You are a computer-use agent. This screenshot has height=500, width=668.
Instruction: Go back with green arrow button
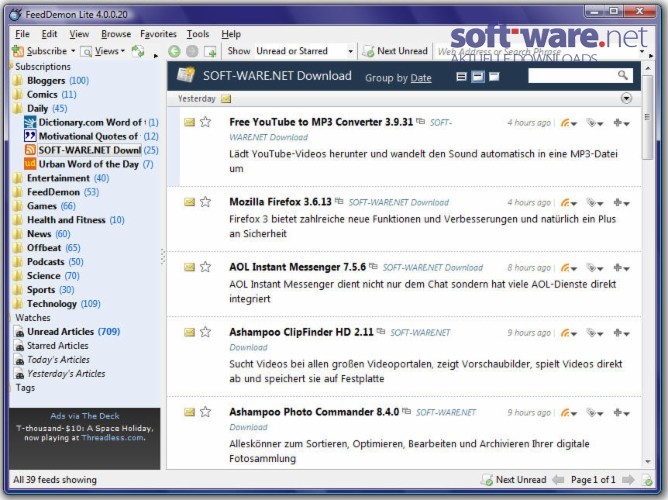click(x=174, y=52)
